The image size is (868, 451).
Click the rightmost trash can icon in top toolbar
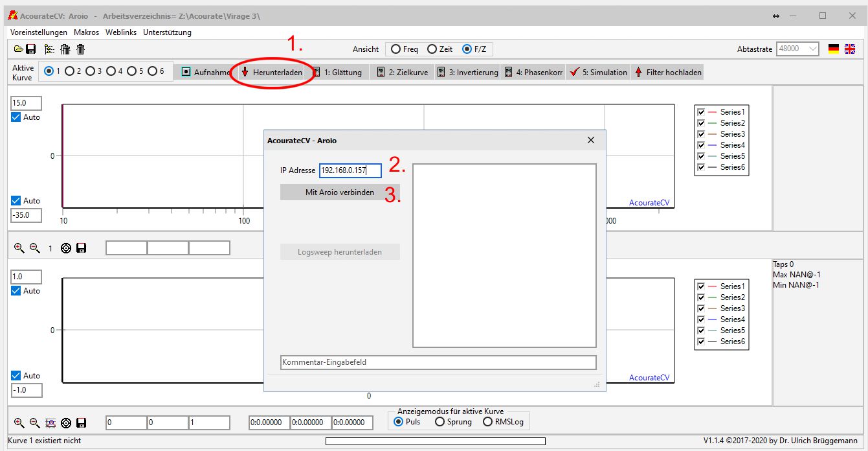click(x=80, y=49)
